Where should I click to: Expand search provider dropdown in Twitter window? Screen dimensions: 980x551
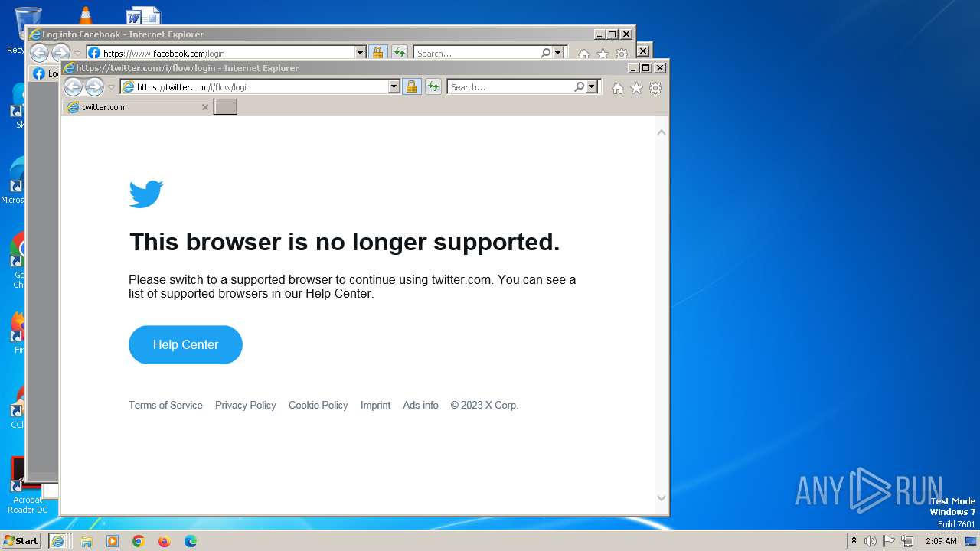pos(592,87)
